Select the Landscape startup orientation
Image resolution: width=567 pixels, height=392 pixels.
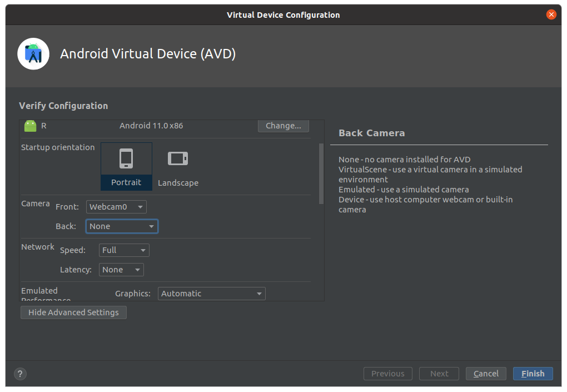178,166
